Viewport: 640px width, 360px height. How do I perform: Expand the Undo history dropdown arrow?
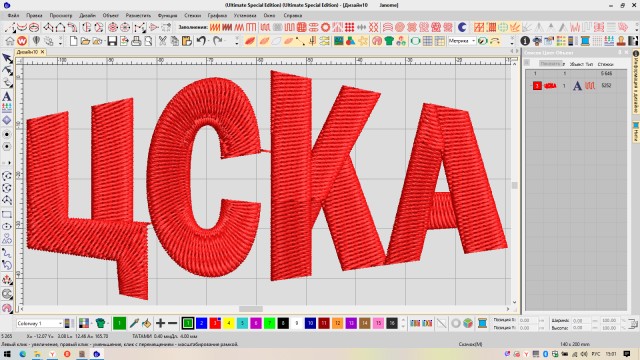[209, 41]
